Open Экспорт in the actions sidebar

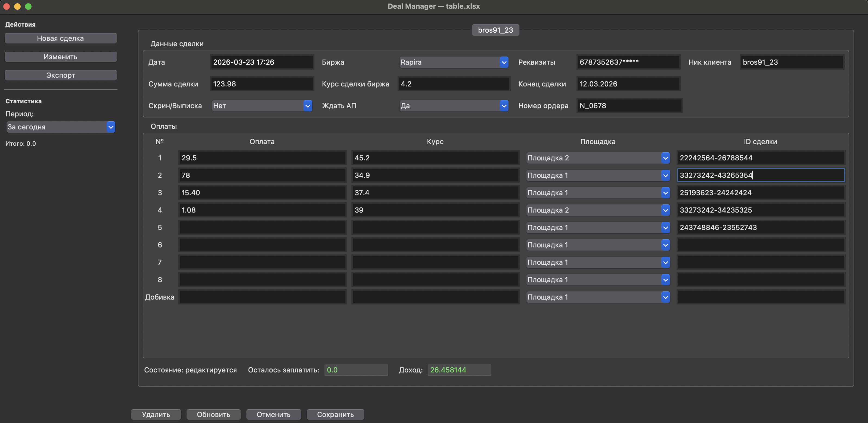61,75
